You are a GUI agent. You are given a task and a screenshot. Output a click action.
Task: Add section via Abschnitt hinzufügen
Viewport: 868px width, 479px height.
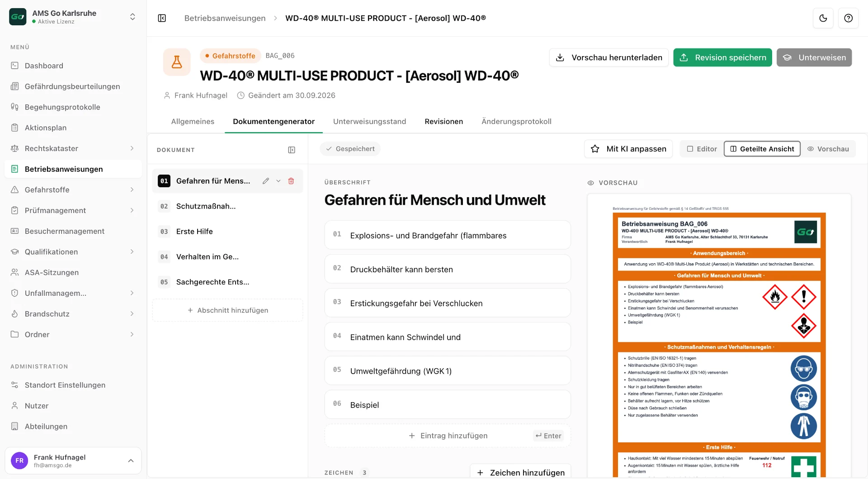pyautogui.click(x=227, y=310)
